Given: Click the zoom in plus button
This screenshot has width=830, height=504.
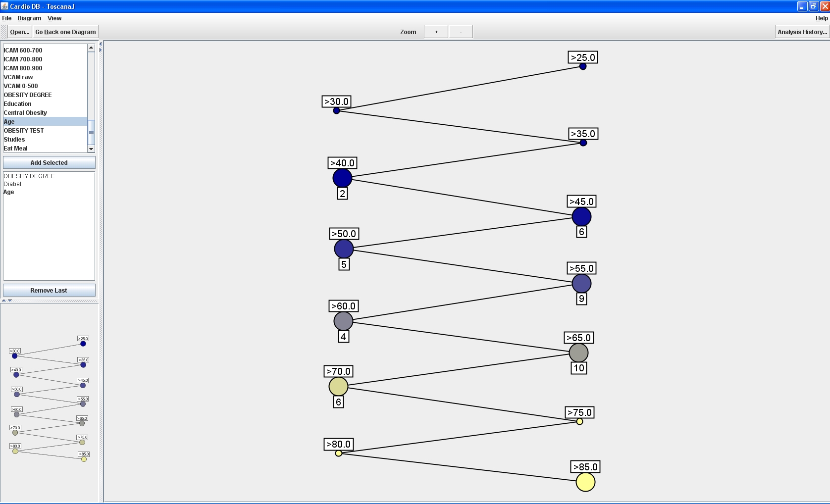Looking at the screenshot, I should (x=436, y=32).
